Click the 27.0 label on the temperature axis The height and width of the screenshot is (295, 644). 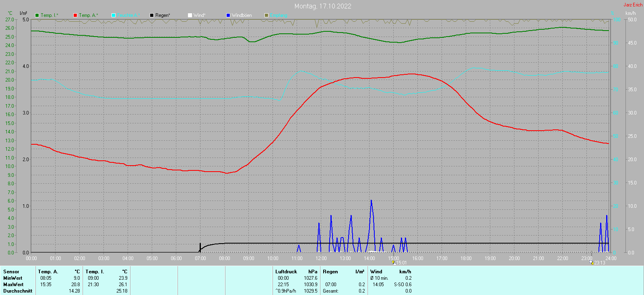pyautogui.click(x=10, y=20)
